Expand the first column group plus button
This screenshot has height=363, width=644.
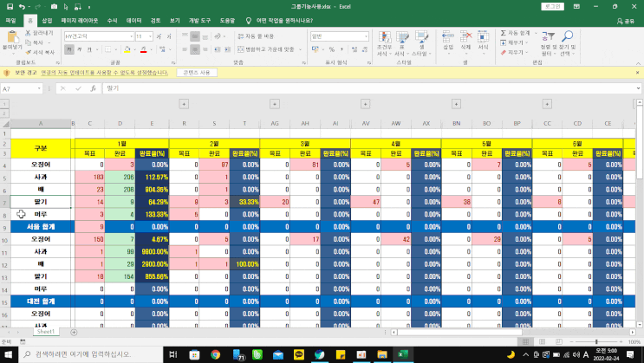[x=184, y=104]
